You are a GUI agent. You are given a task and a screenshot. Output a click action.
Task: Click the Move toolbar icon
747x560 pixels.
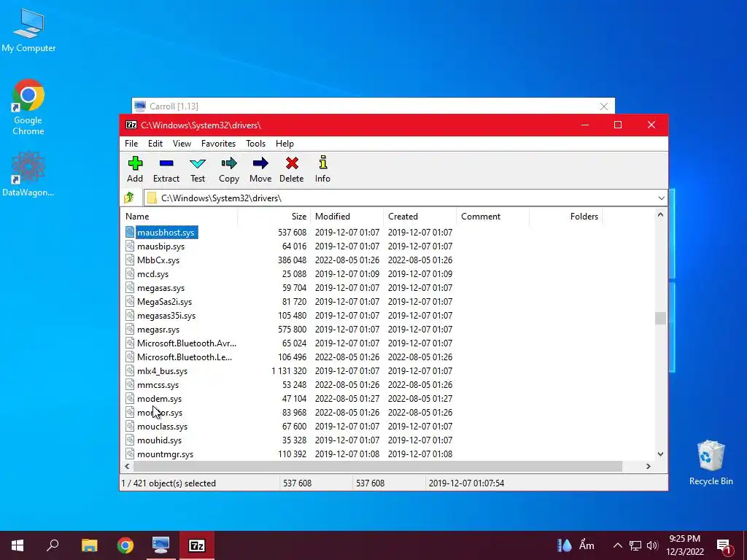pos(260,169)
